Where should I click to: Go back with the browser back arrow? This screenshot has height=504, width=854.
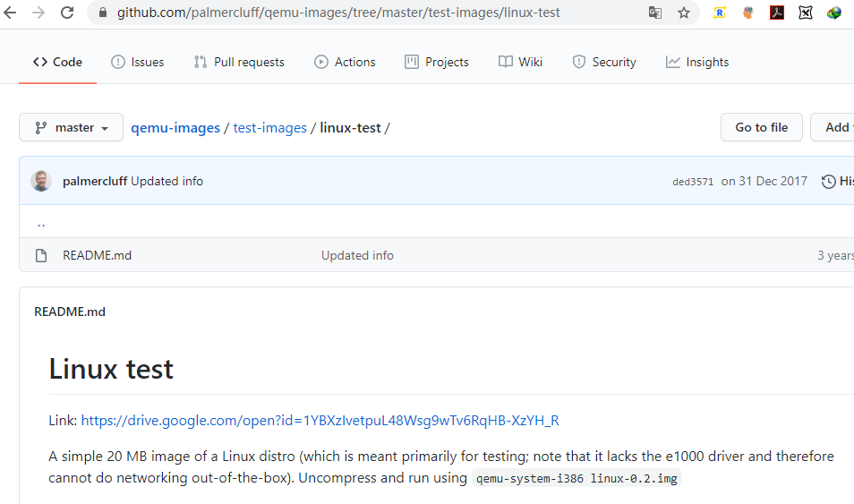tap(10, 12)
